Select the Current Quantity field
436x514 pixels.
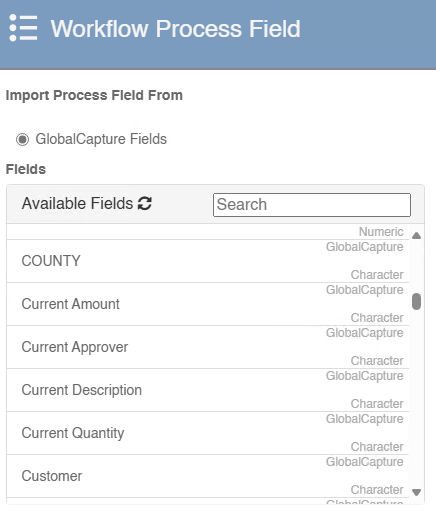tap(208, 433)
